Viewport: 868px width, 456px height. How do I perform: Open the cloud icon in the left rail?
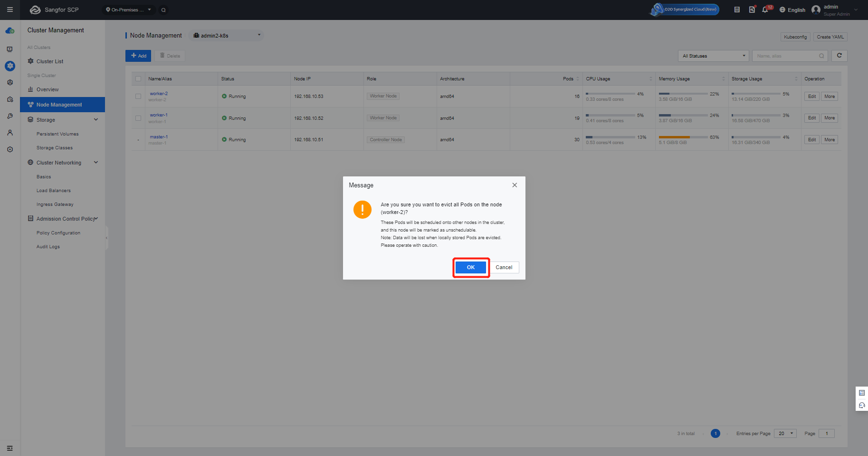pyautogui.click(x=10, y=31)
